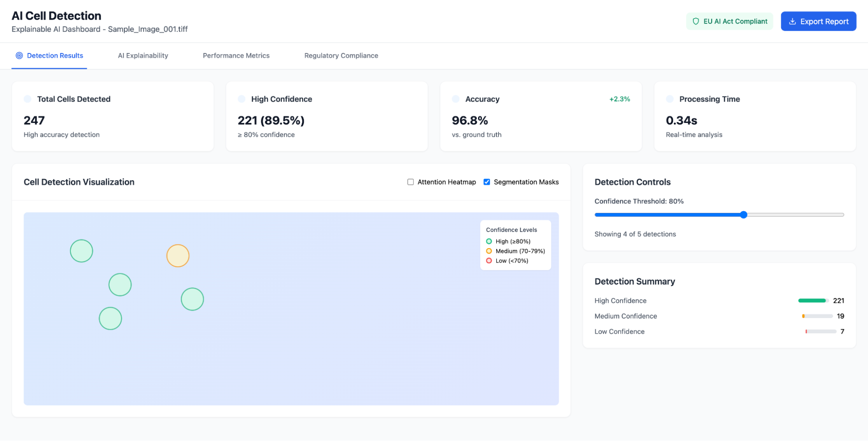Go to the Regulatory Compliance tab
868x441 pixels.
click(x=341, y=56)
